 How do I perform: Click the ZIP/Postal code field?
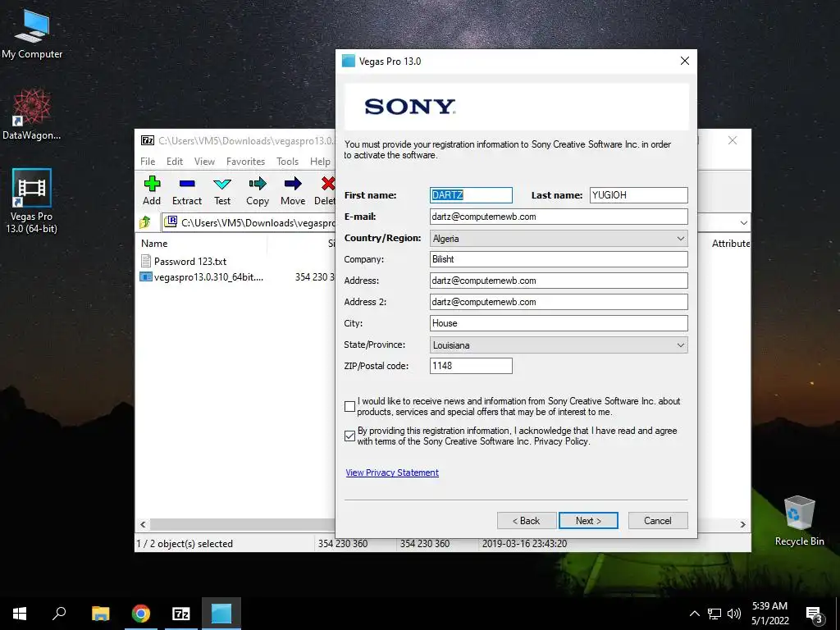(x=471, y=366)
